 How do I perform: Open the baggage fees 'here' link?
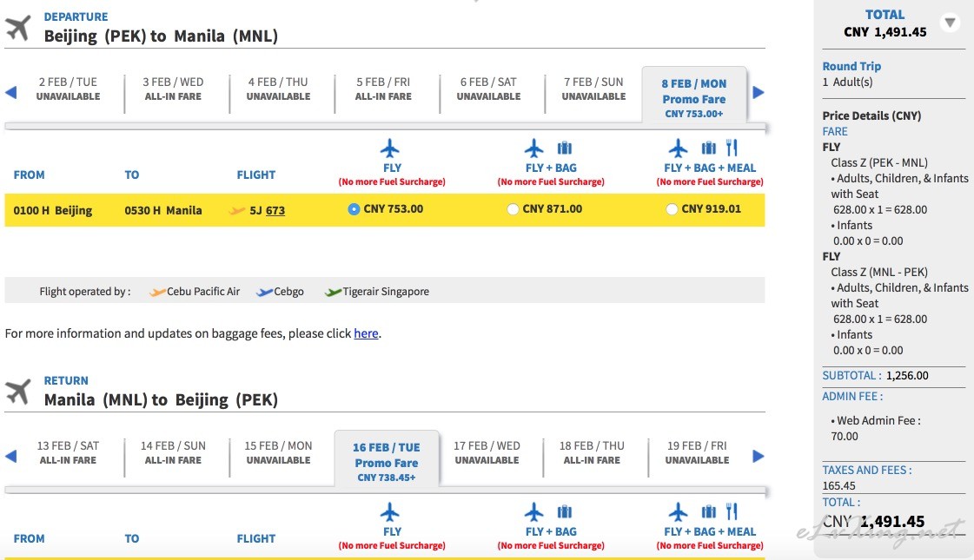coord(366,333)
